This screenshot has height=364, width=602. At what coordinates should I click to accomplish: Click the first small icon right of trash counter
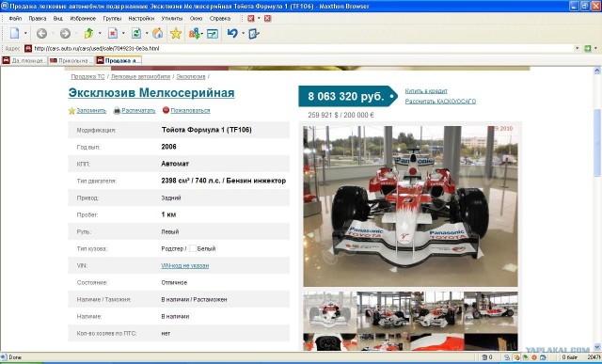pyautogui.click(x=507, y=357)
